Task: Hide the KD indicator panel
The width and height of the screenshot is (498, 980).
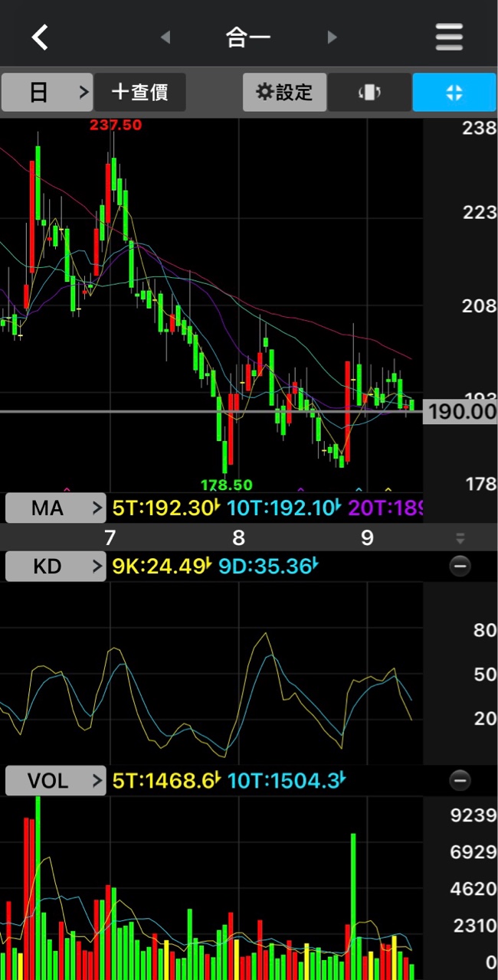Action: coord(460,567)
